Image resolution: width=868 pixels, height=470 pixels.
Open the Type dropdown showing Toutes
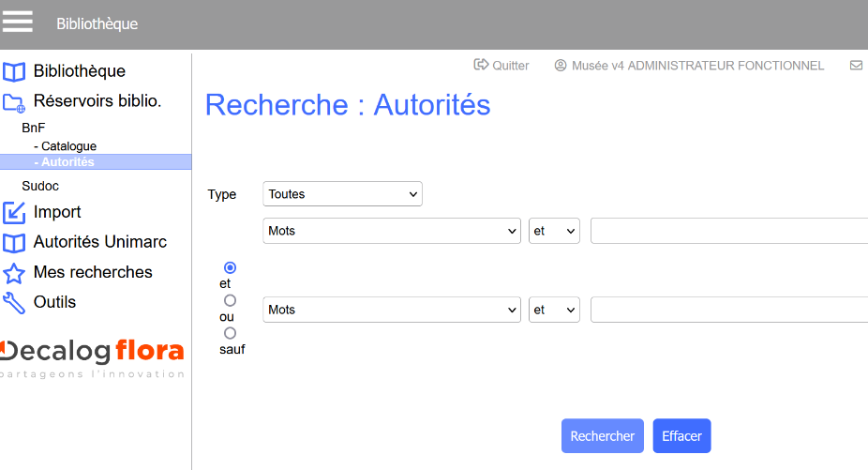(x=343, y=194)
